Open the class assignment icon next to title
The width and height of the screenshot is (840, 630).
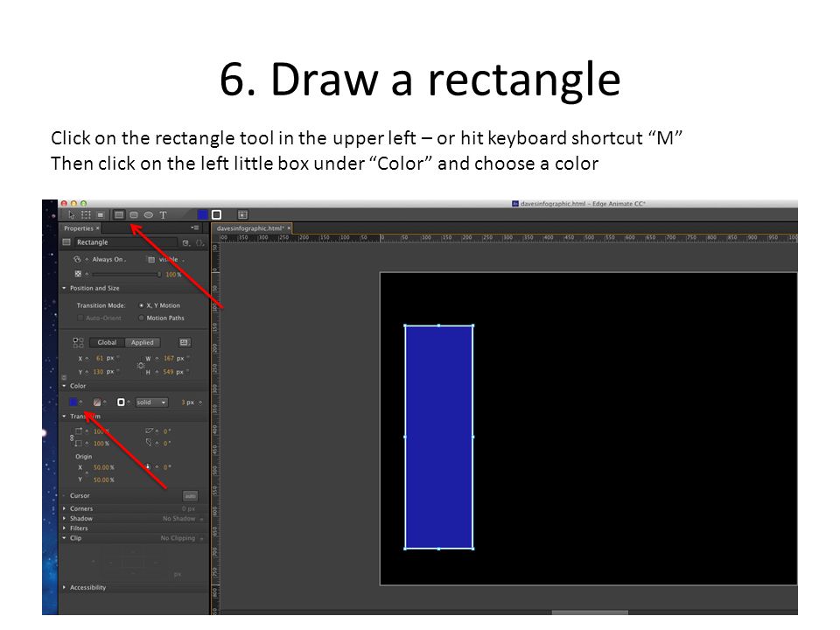pyautogui.click(x=185, y=242)
